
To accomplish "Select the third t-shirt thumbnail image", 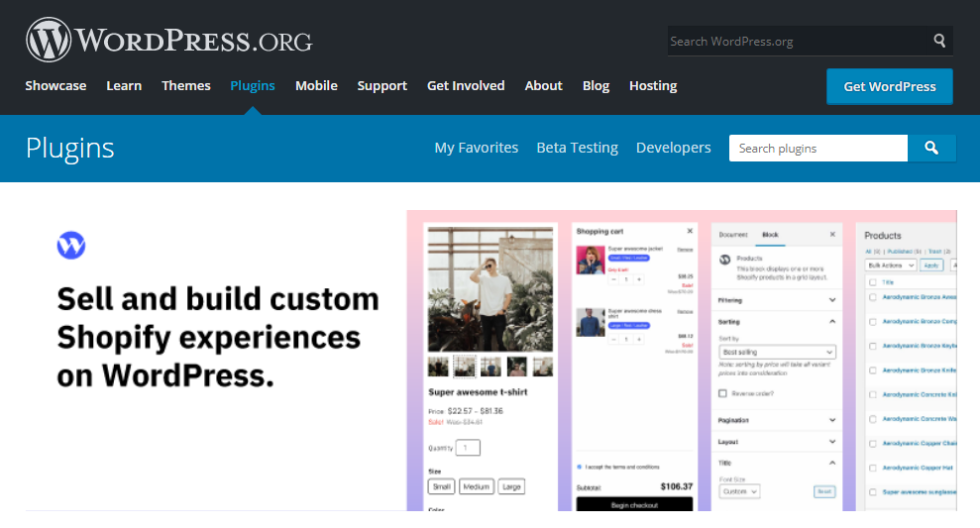I will [490, 367].
